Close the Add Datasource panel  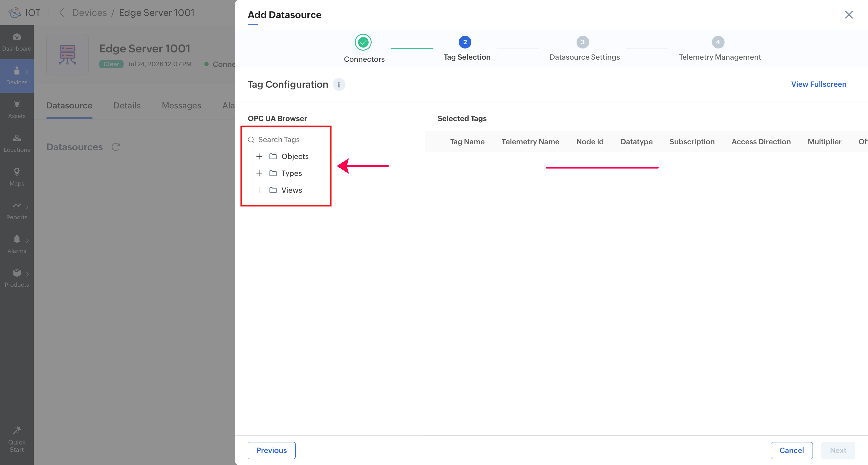point(849,15)
